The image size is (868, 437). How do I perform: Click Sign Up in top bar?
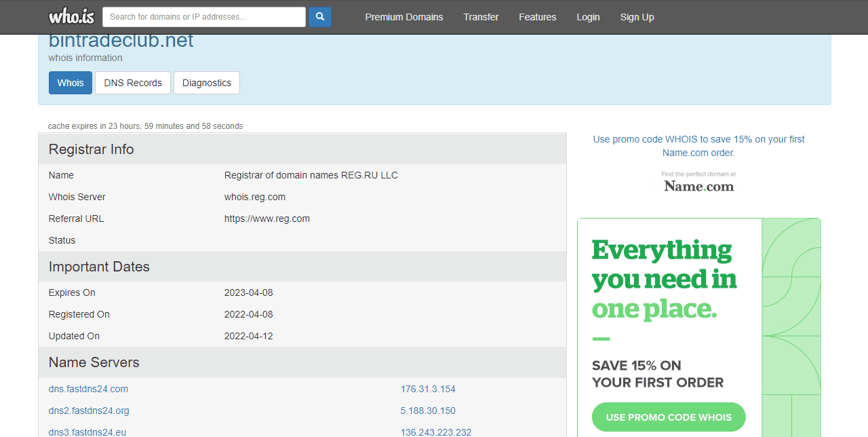[637, 17]
